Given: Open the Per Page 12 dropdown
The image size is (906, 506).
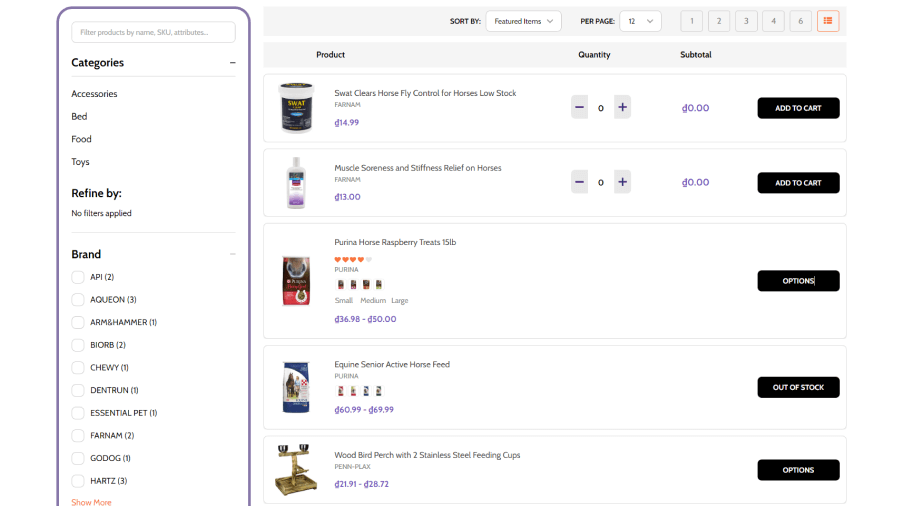Looking at the screenshot, I should coord(640,21).
